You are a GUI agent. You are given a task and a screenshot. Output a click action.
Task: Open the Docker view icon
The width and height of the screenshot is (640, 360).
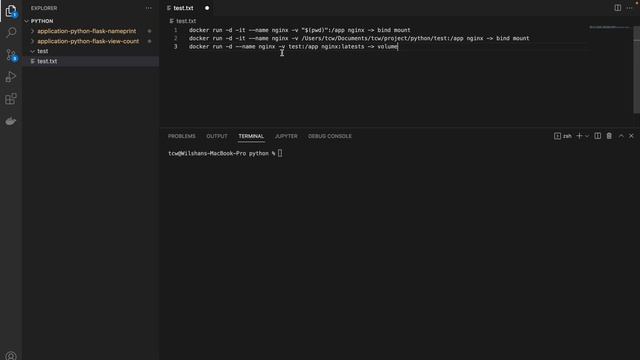(x=11, y=121)
